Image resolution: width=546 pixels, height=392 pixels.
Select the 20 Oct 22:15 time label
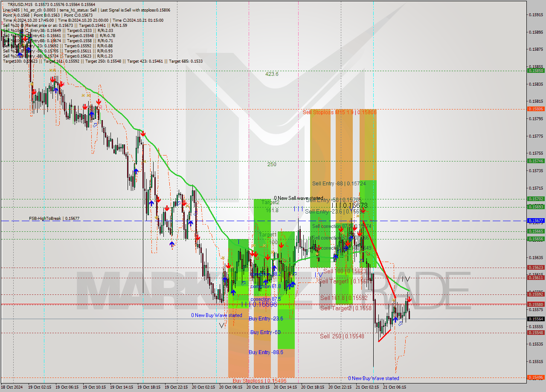(340, 387)
